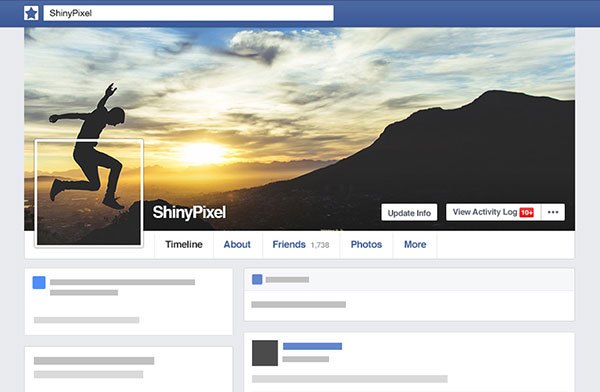The width and height of the screenshot is (600, 392).
Task: Click the dark avatar square in post
Action: point(265,353)
